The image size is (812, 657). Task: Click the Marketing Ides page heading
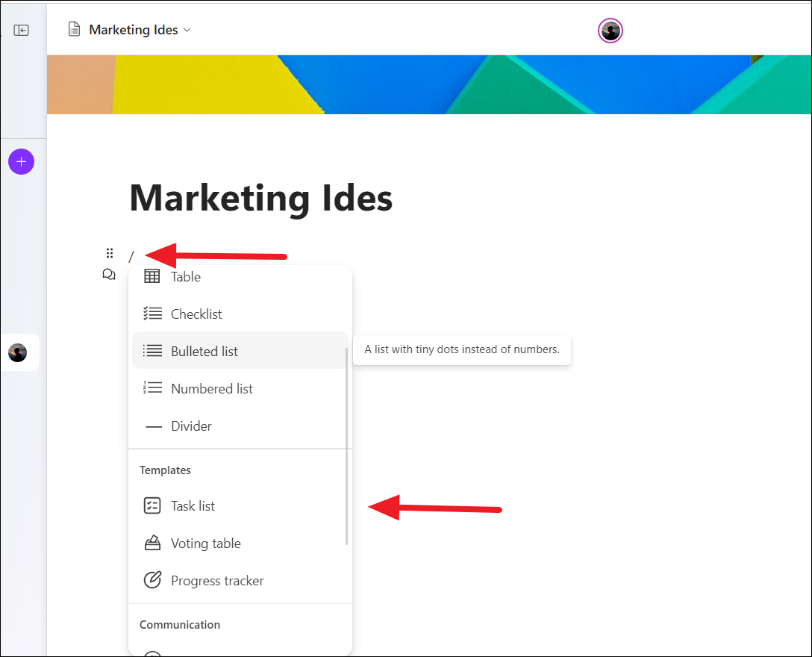pos(261,198)
